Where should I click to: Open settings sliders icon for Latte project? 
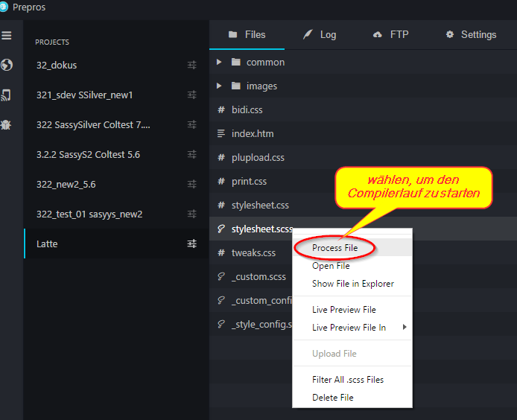[x=192, y=244]
